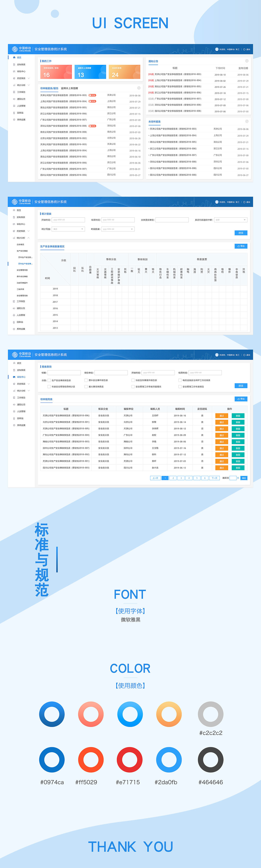Click 退出 power icon in dashboard header
Screen dimensions: 261x868
tap(244, 49)
